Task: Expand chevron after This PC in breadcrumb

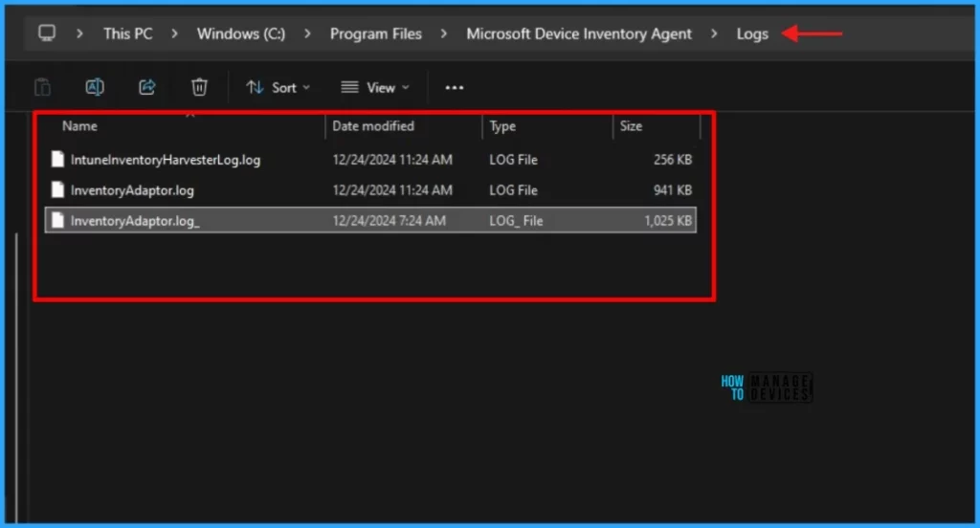Action: pos(174,33)
